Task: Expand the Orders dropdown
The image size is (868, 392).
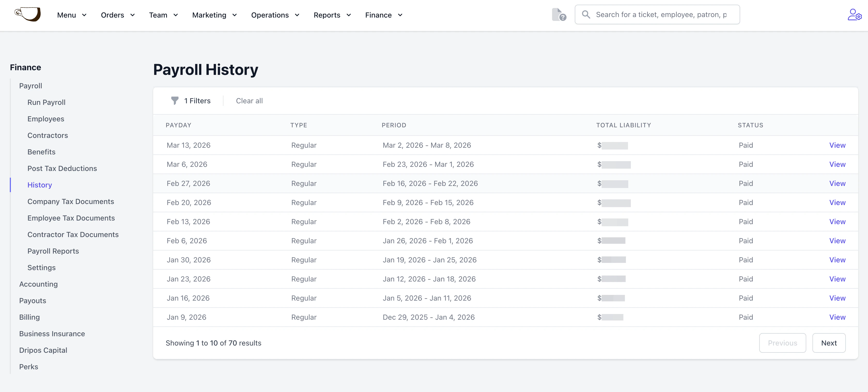Action: 118,15
